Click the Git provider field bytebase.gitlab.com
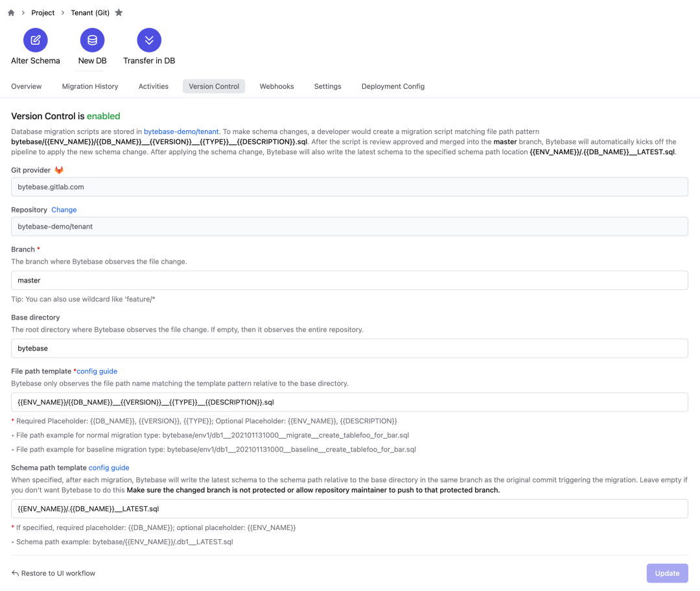The width and height of the screenshot is (700, 591). pyautogui.click(x=349, y=187)
